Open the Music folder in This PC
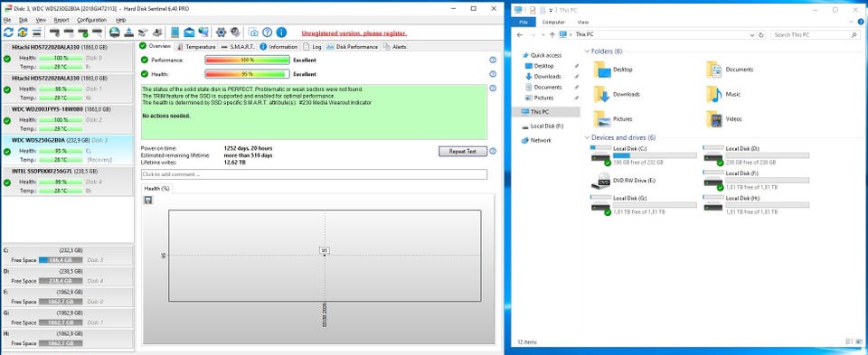The width and height of the screenshot is (868, 355). [723, 95]
